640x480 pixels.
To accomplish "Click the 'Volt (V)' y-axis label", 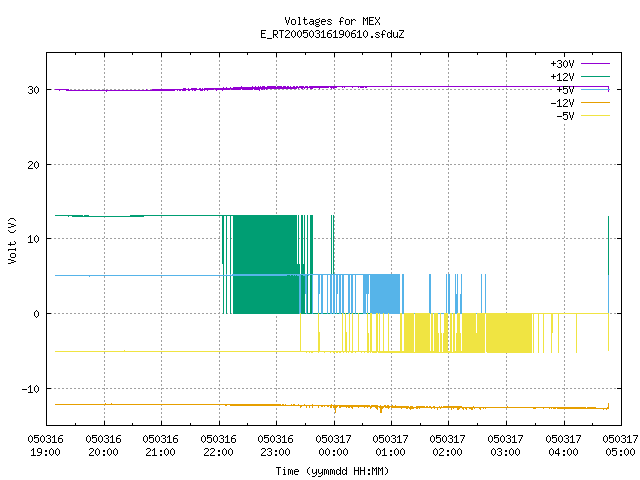I will 12,240.
